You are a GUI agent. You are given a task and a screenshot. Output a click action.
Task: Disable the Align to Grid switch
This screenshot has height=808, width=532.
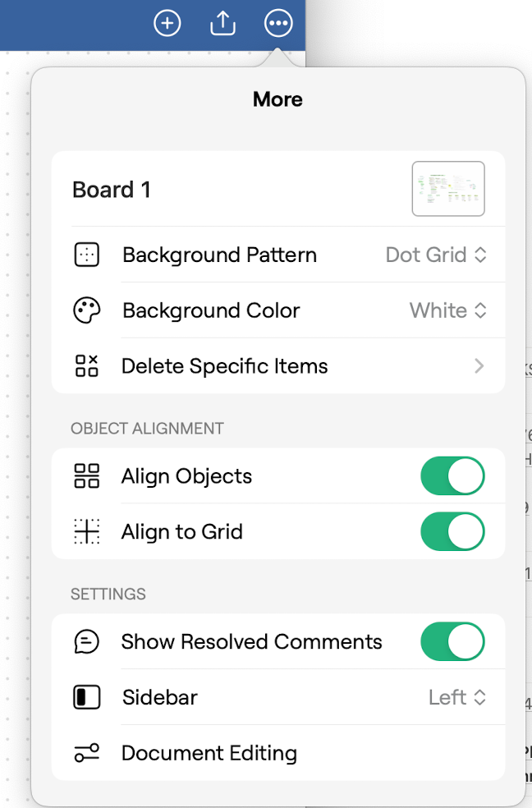click(452, 531)
